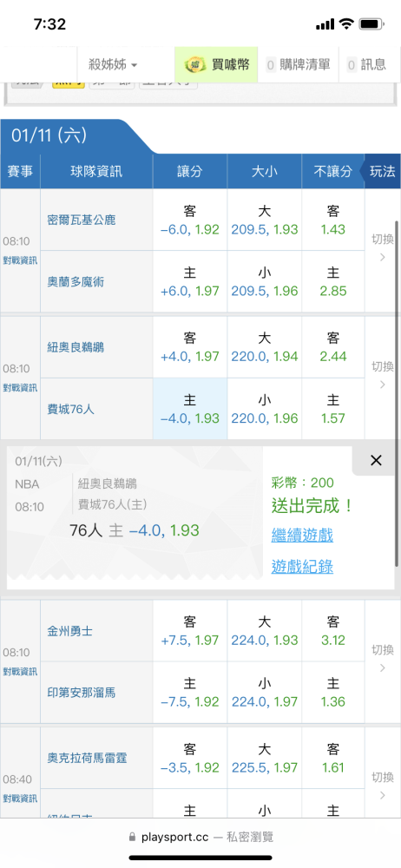Screen dimensions: 401x868
Task: Open the 購牌清單 cart list
Action: click(299, 65)
